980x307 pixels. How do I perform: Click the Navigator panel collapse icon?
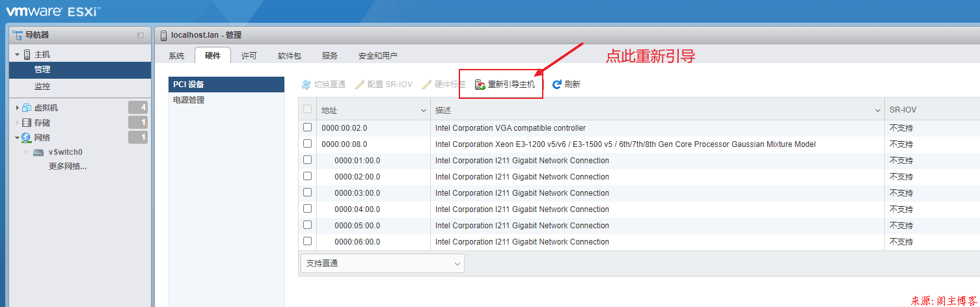(141, 35)
